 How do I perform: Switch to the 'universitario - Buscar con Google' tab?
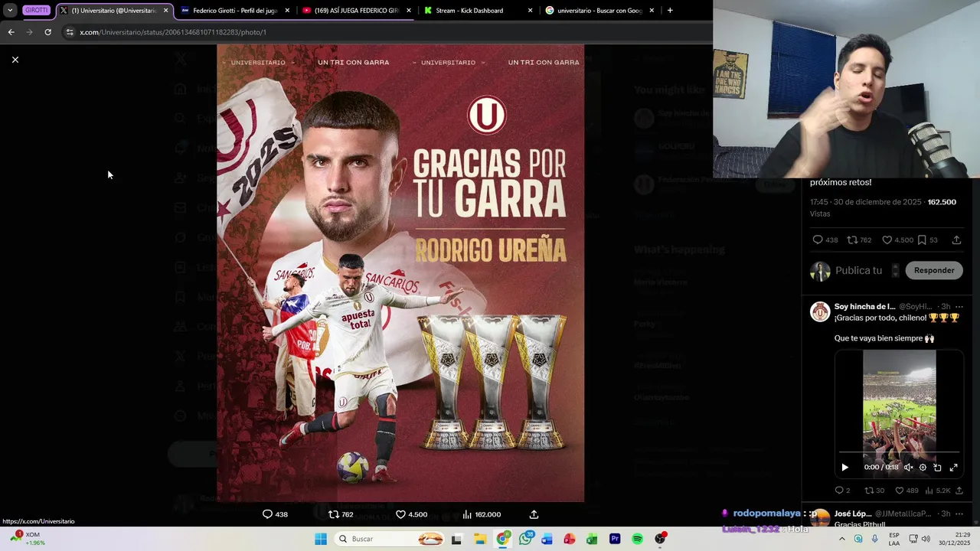click(x=599, y=11)
